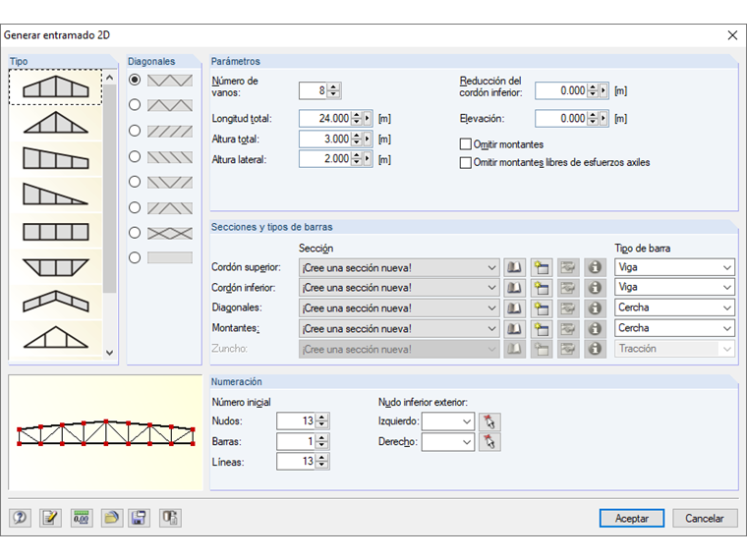Open the units and decimals icon
The image size is (747, 560).
tap(81, 518)
